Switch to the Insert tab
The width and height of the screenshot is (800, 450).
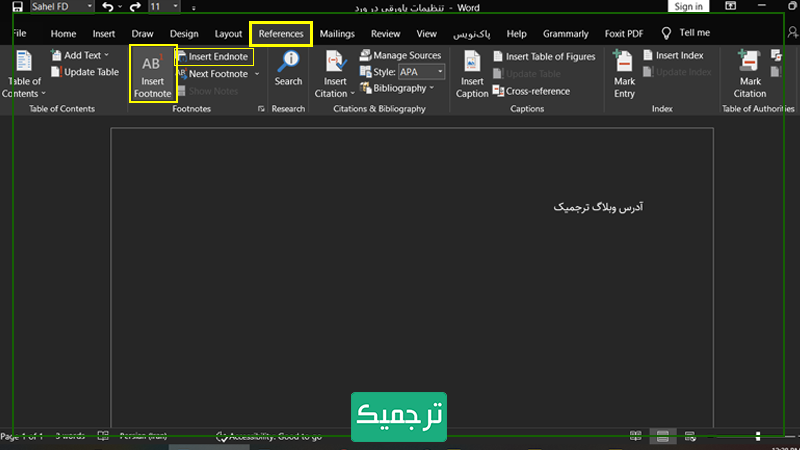click(x=104, y=34)
